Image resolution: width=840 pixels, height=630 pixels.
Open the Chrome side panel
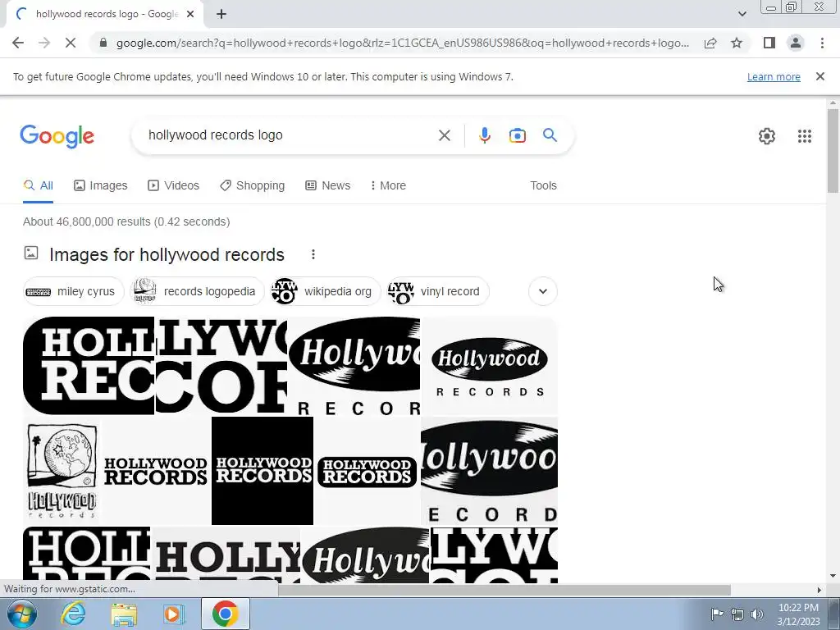[x=769, y=43]
